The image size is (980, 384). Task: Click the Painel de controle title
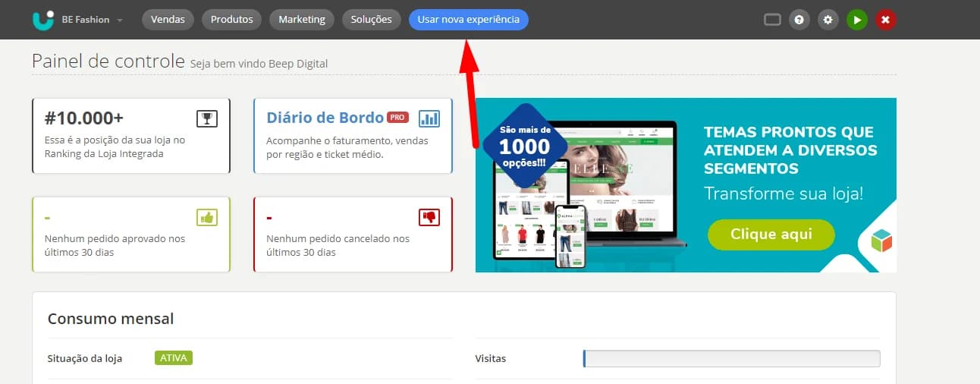coord(108,61)
